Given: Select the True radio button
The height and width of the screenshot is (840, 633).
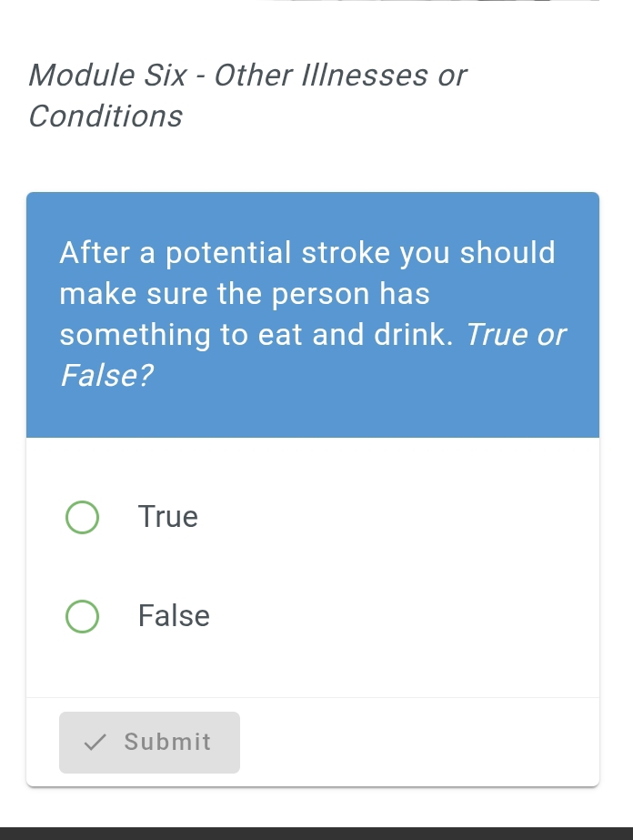Looking at the screenshot, I should 82,517.
